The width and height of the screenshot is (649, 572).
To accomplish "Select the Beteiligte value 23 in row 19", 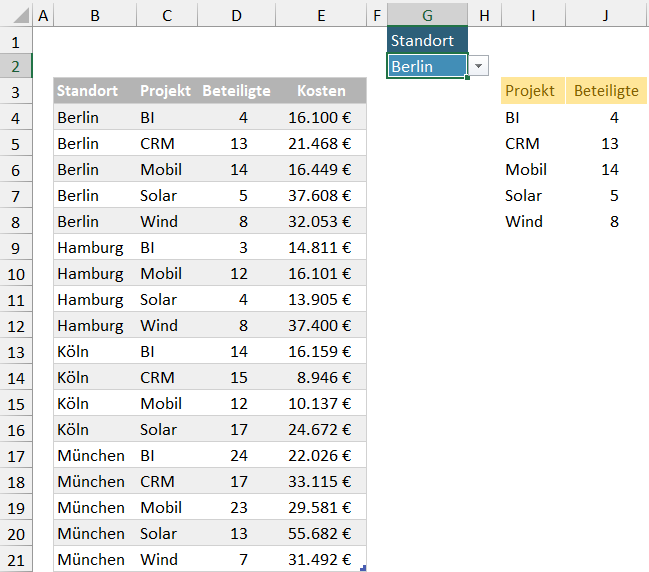I will (x=236, y=507).
